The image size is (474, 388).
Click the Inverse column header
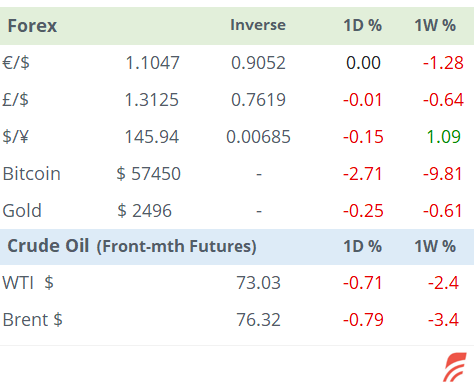tap(258, 25)
